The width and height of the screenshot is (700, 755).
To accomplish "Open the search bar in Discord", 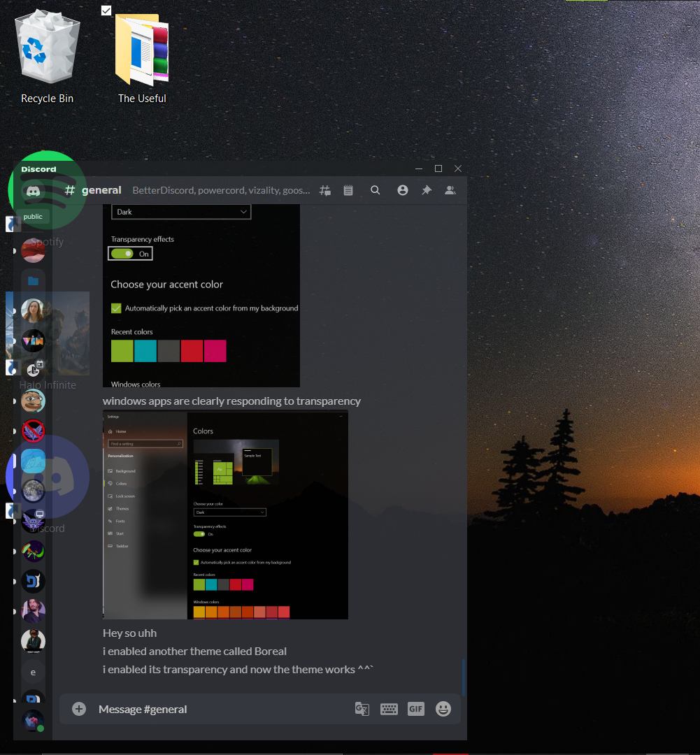I will point(376,189).
